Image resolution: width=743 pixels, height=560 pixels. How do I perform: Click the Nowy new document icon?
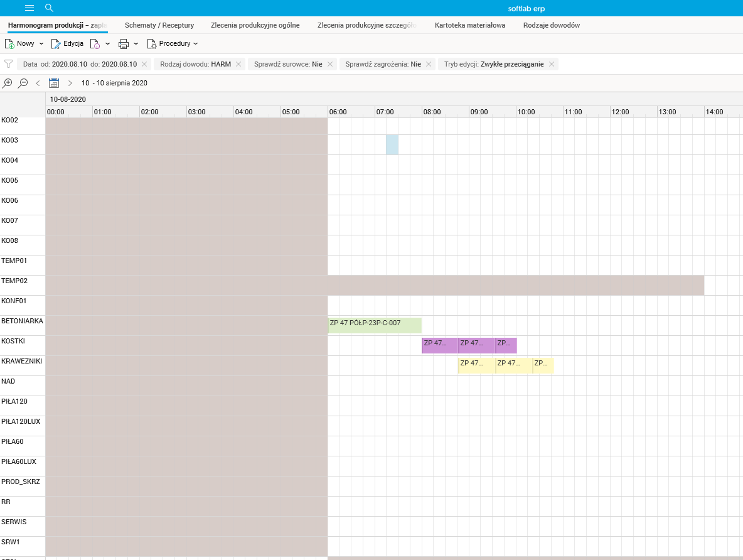click(9, 43)
